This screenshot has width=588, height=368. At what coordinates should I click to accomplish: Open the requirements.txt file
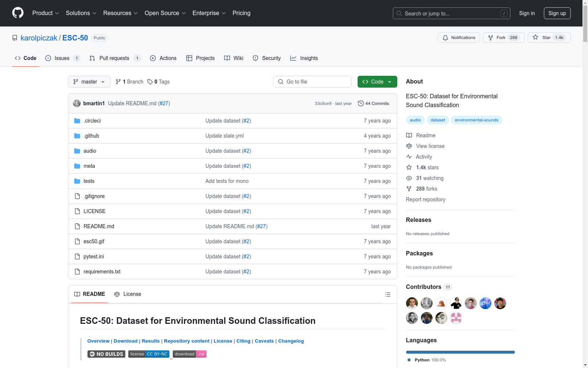[102, 272]
